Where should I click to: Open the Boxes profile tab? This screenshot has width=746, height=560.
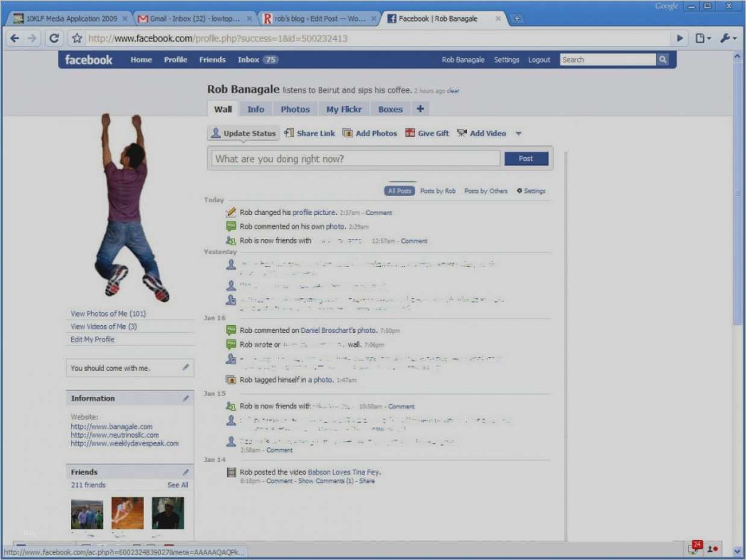coord(390,109)
